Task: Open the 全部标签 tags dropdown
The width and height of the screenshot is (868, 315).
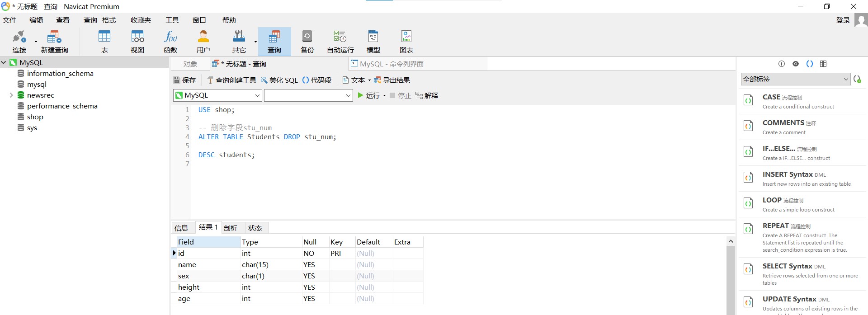Action: pos(795,79)
